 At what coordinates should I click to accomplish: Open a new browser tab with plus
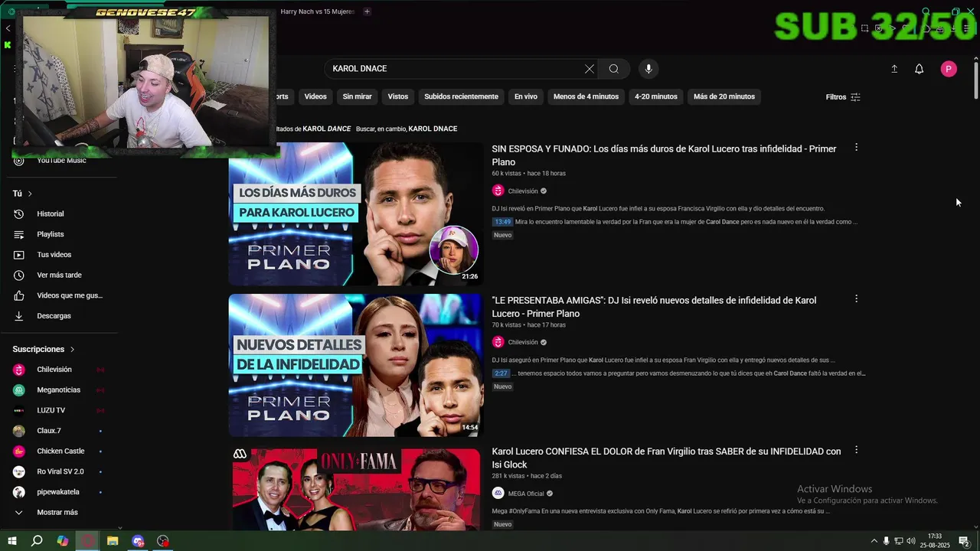tap(367, 11)
